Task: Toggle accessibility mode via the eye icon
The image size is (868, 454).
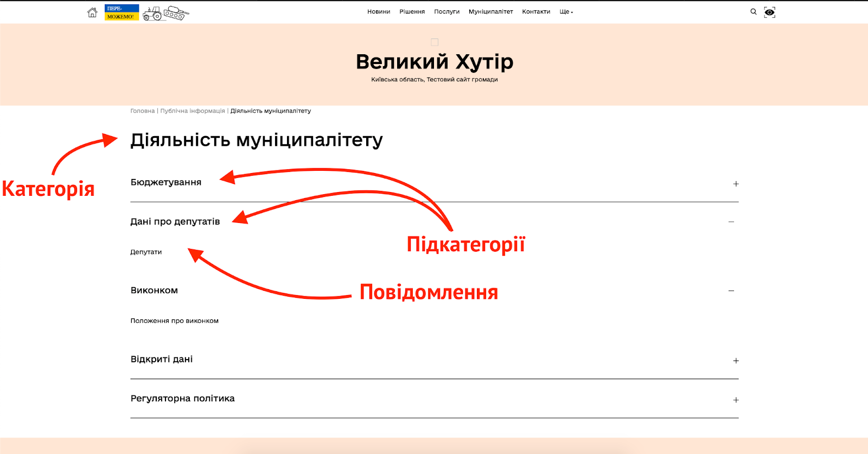Action: coord(769,12)
